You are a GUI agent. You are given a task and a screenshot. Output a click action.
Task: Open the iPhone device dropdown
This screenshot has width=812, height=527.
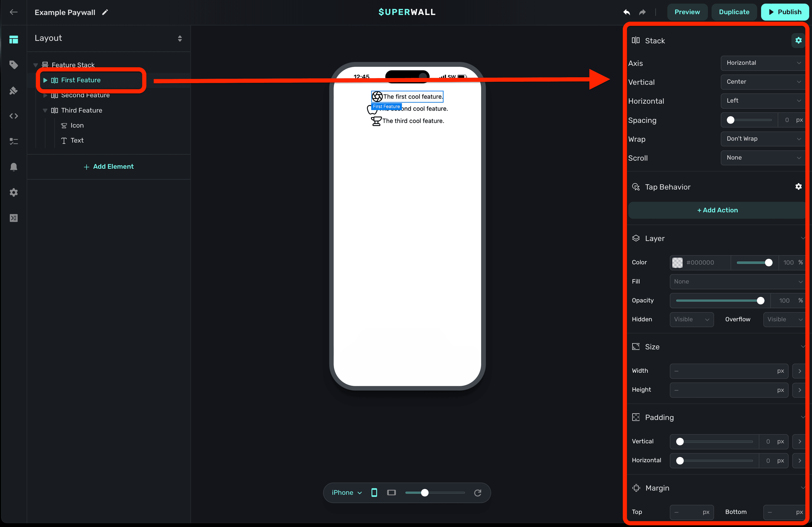pos(347,493)
